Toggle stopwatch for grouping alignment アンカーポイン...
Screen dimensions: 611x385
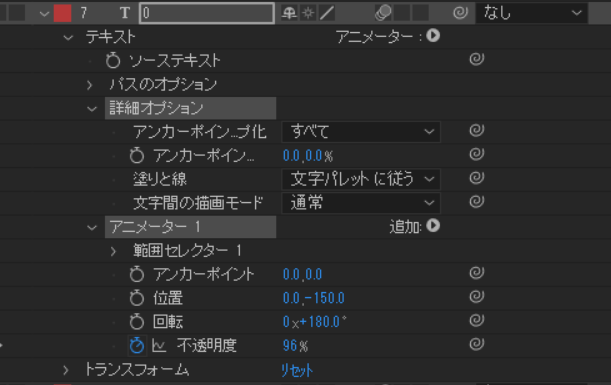tap(137, 155)
